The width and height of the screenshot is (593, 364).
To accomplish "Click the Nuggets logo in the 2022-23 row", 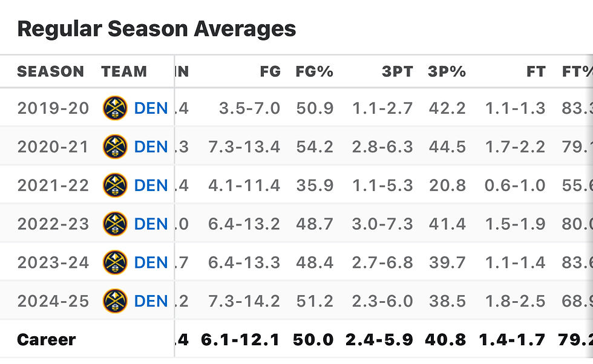I will (x=115, y=224).
